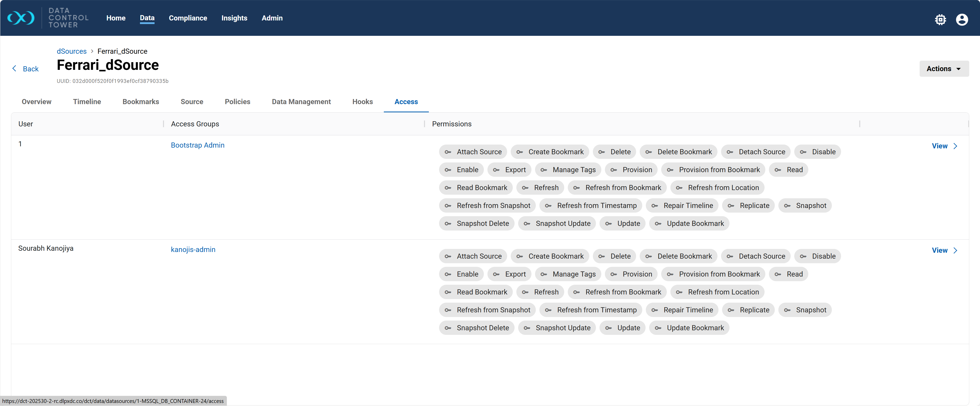
Task: Expand View chevron for Bootstrap Admin row
Action: (x=955, y=146)
